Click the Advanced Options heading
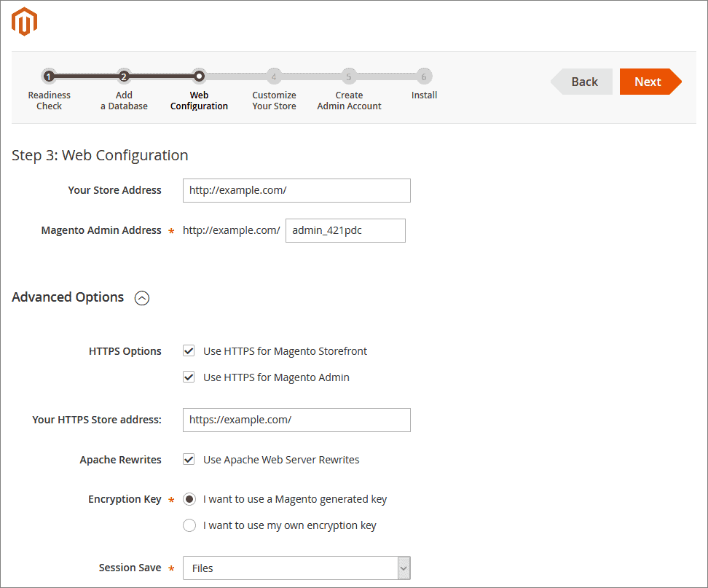 click(68, 297)
